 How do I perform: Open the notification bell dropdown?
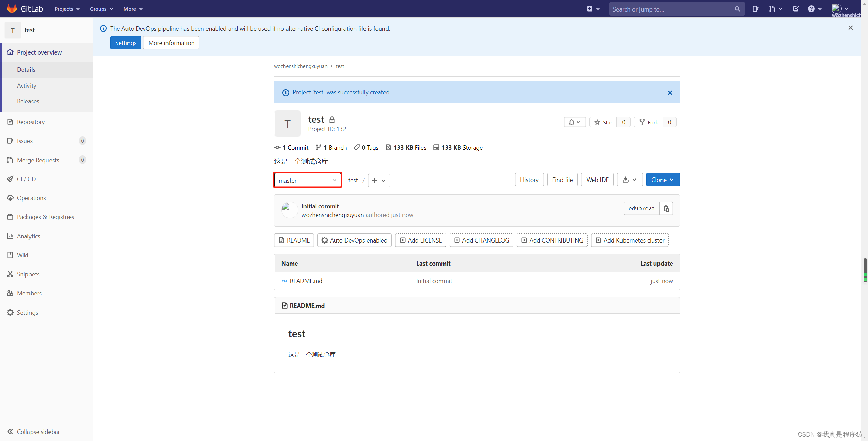click(574, 122)
